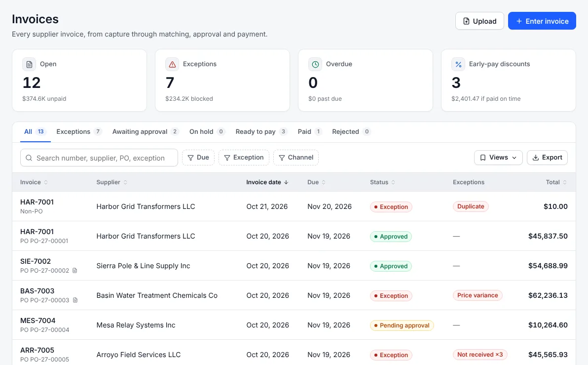
Task: Open invoice MES-7004
Action: [38, 321]
